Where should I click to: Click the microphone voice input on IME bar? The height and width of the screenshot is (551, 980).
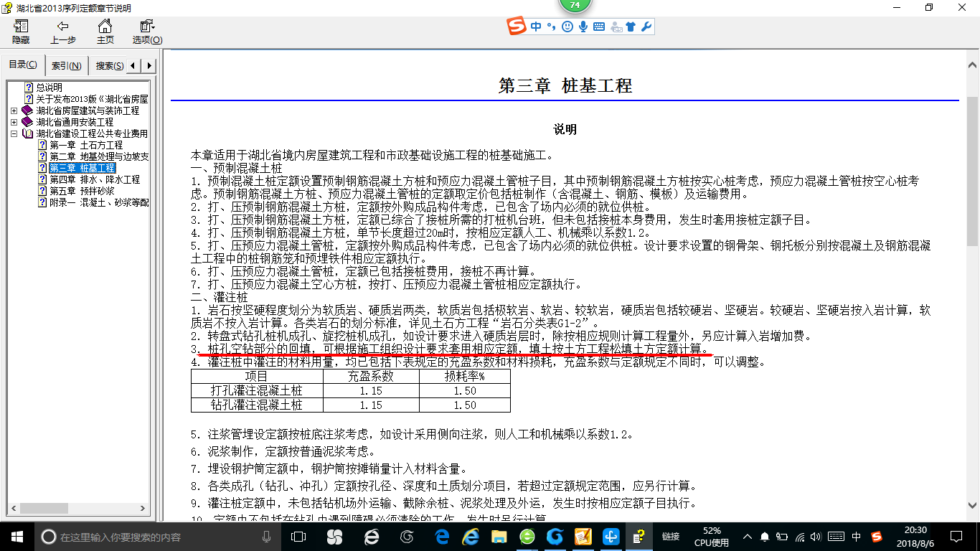click(583, 27)
